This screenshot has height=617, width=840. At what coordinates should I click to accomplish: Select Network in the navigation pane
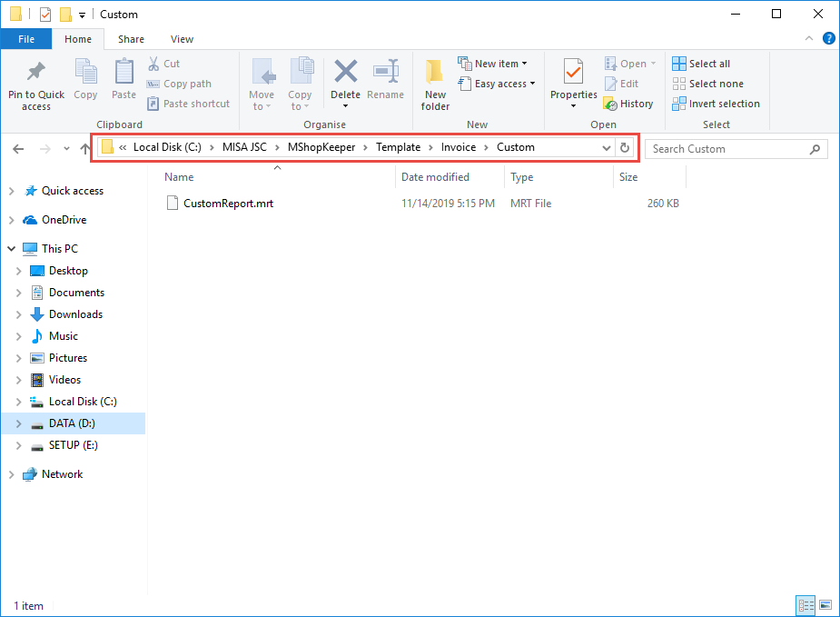click(62, 474)
